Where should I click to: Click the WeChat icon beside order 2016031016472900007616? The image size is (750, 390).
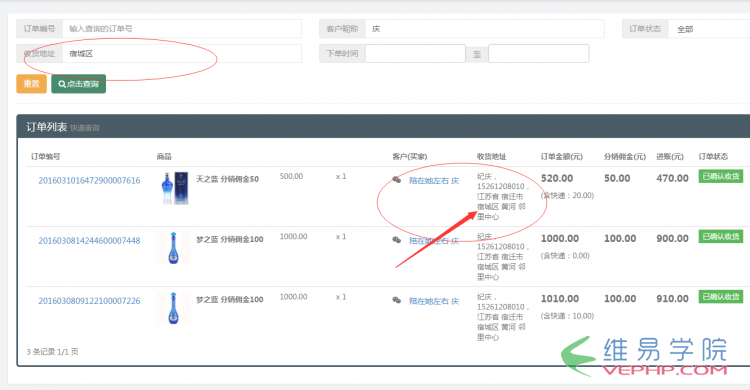coord(397,180)
